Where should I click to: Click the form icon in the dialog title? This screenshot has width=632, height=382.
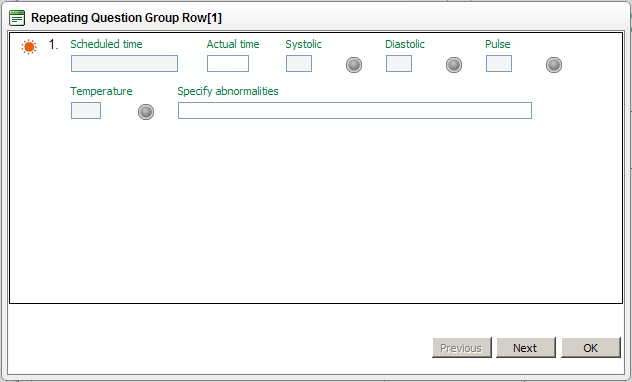pos(17,18)
